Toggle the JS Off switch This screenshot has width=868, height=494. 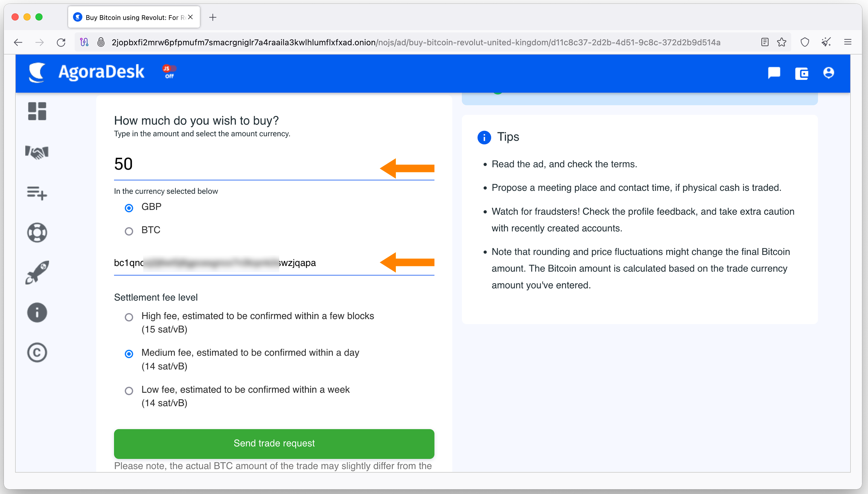point(169,72)
